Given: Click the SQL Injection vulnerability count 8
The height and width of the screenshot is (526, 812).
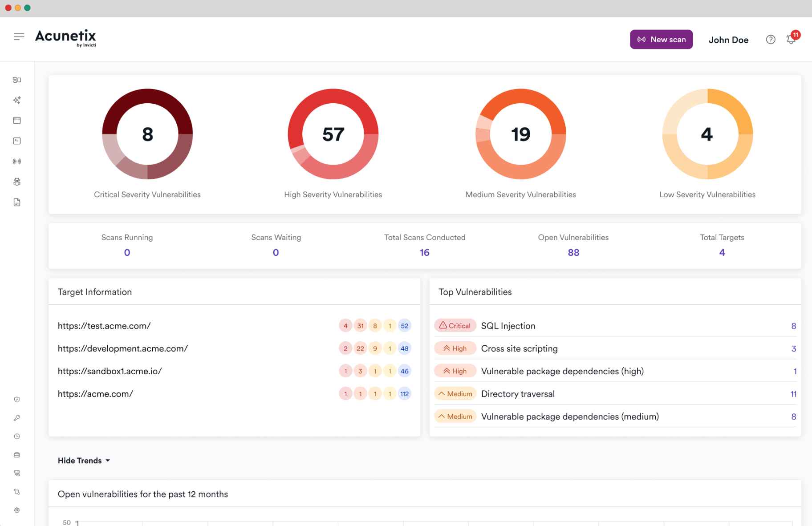Looking at the screenshot, I should [x=793, y=325].
